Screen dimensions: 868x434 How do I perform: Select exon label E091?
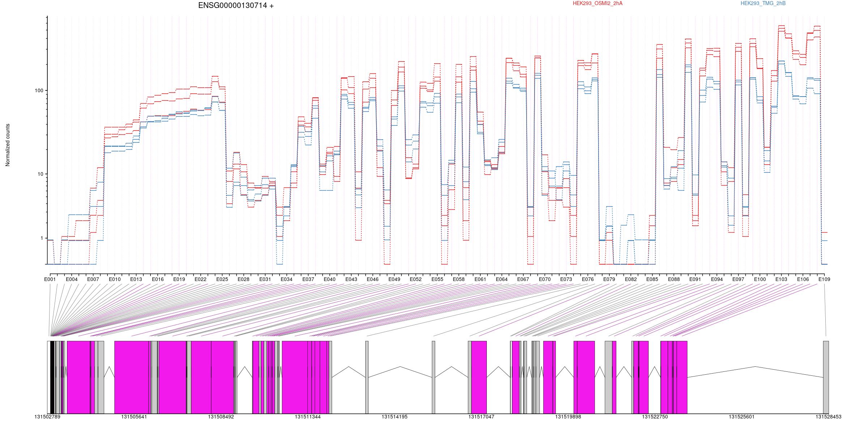[x=695, y=279]
